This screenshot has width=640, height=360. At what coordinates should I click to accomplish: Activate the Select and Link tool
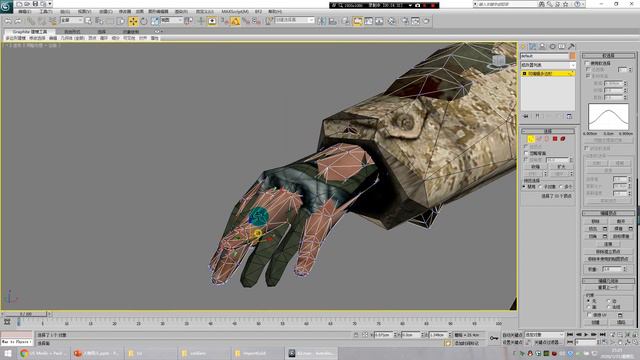click(31, 20)
